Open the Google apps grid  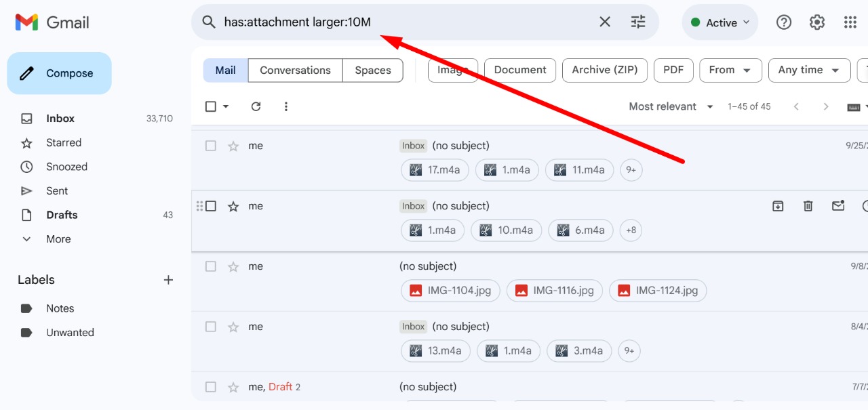pos(850,22)
